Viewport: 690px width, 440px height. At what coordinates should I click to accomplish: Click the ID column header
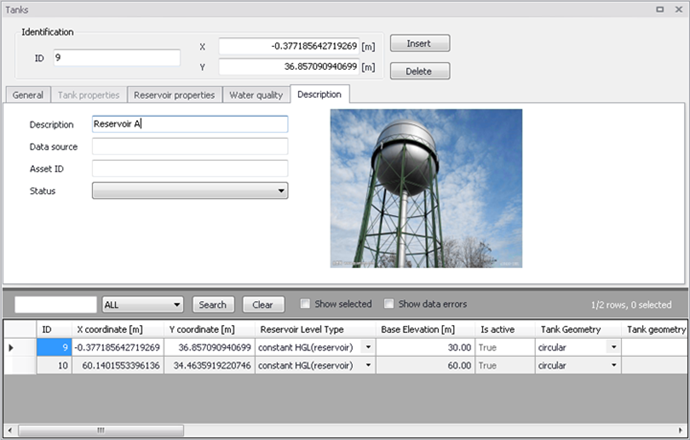[x=54, y=330]
